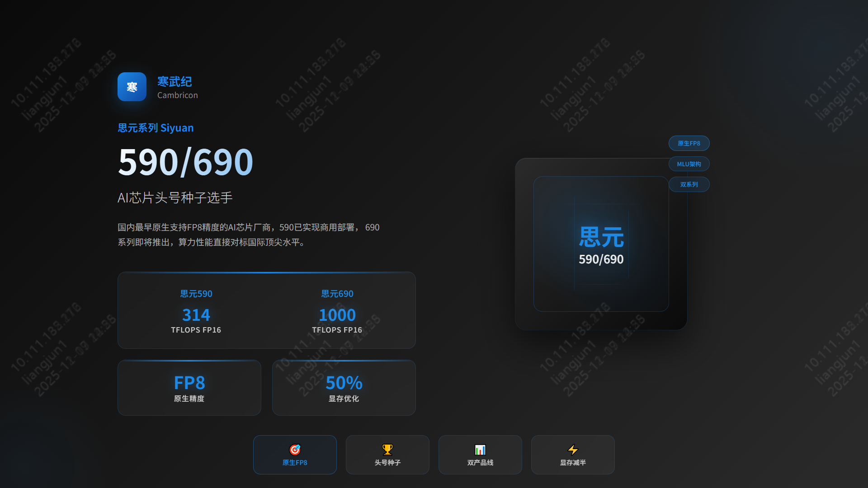Select the 原生FP8 pill tag beside chip
The height and width of the screenshot is (488, 868).
click(689, 143)
